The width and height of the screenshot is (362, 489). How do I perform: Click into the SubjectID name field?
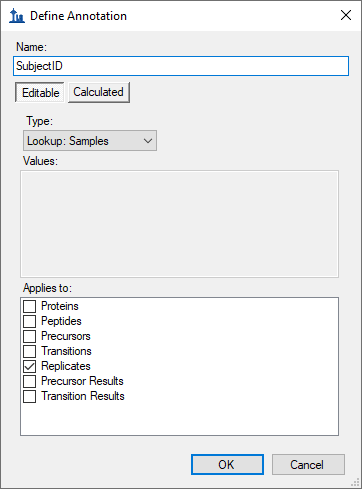181,66
